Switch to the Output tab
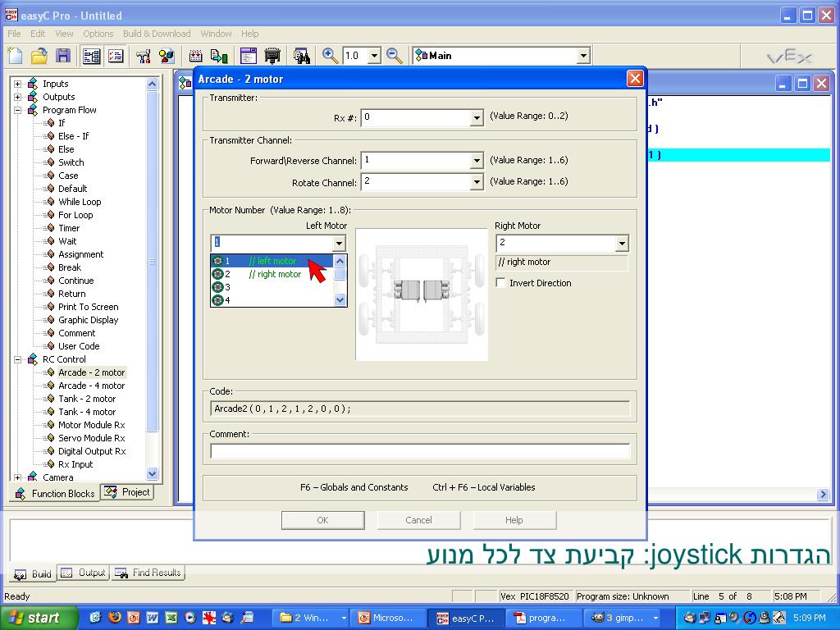The image size is (840, 630). pos(84,573)
